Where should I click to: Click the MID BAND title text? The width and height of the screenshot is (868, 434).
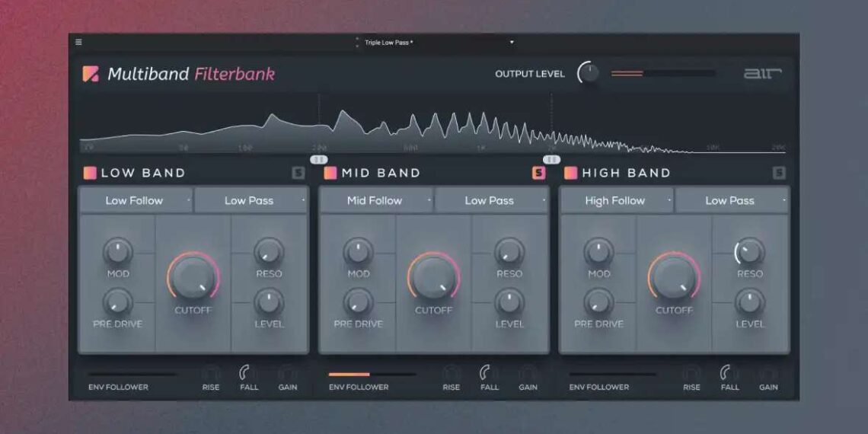coord(381,174)
